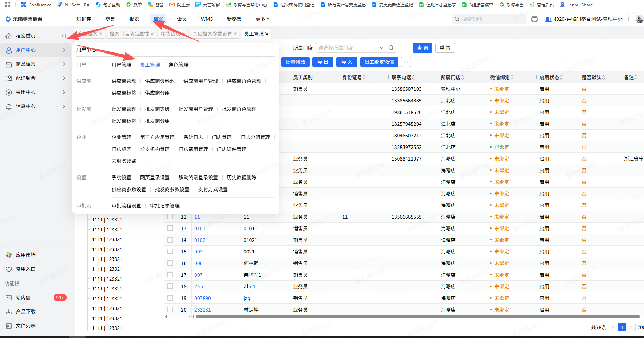Open the more actions ellipsis button

[x=406, y=62]
